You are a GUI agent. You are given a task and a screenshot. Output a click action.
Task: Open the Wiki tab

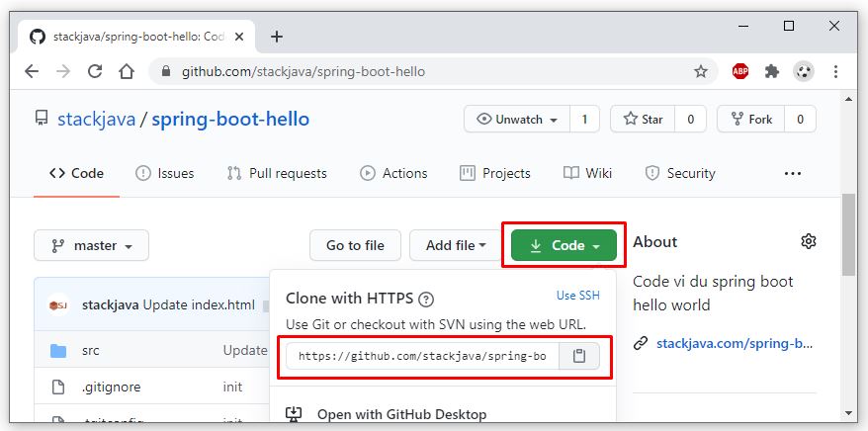587,174
